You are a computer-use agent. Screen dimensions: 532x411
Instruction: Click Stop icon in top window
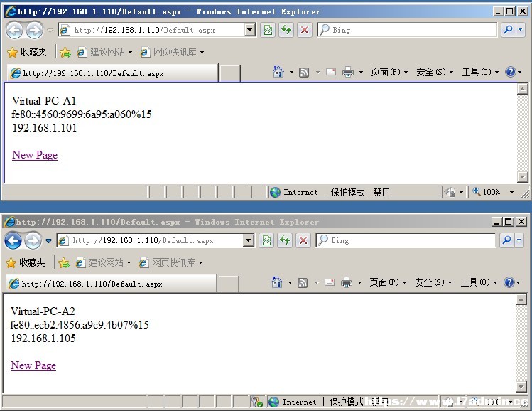(x=305, y=31)
